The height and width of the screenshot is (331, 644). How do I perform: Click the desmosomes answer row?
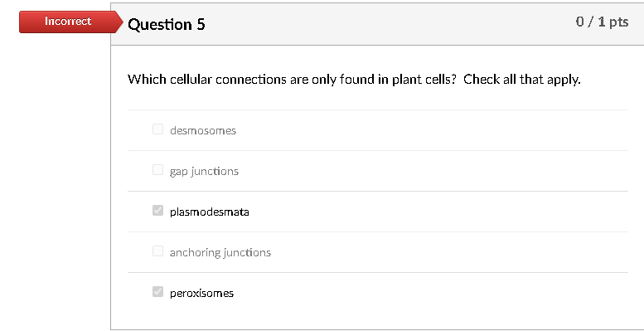pyautogui.click(x=378, y=130)
